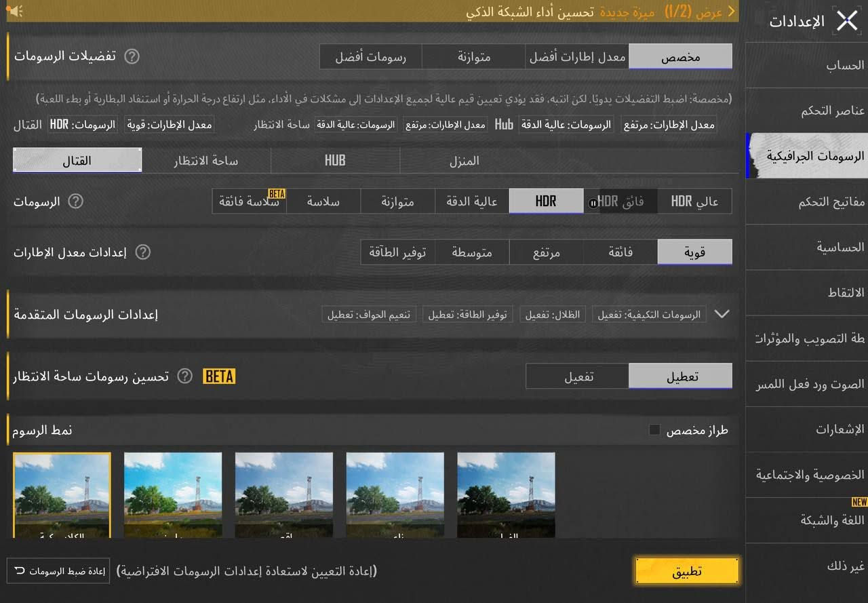Open مفاتيح التحكم settings category

pyautogui.click(x=807, y=201)
